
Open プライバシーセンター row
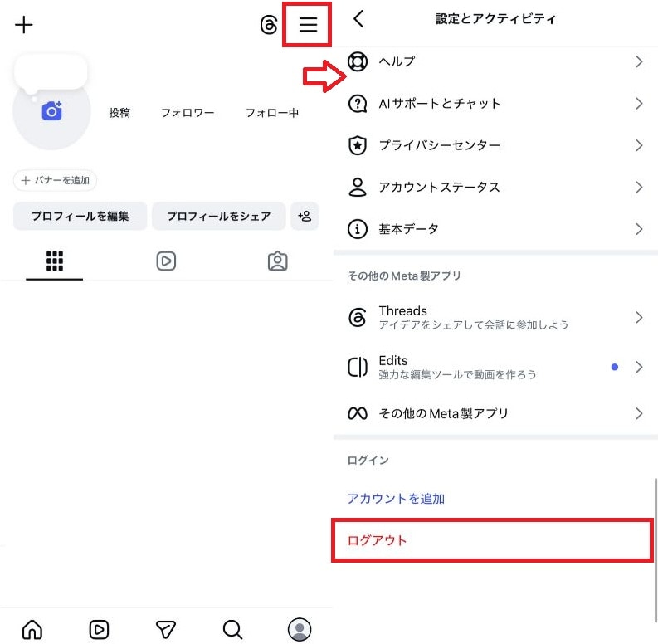coord(495,145)
